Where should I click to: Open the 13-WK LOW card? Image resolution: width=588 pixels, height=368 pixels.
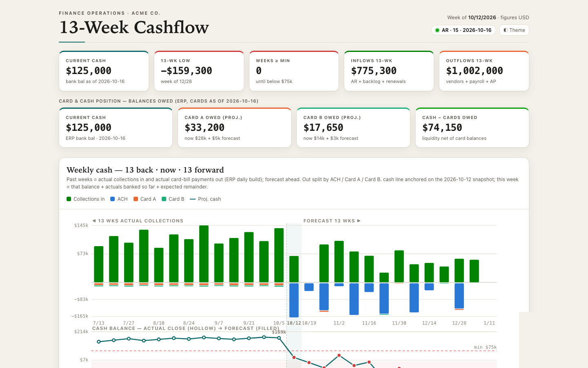pyautogui.click(x=199, y=71)
